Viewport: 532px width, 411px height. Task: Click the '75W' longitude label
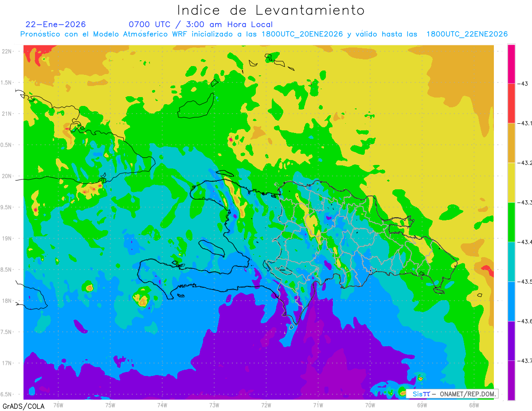[110, 405]
